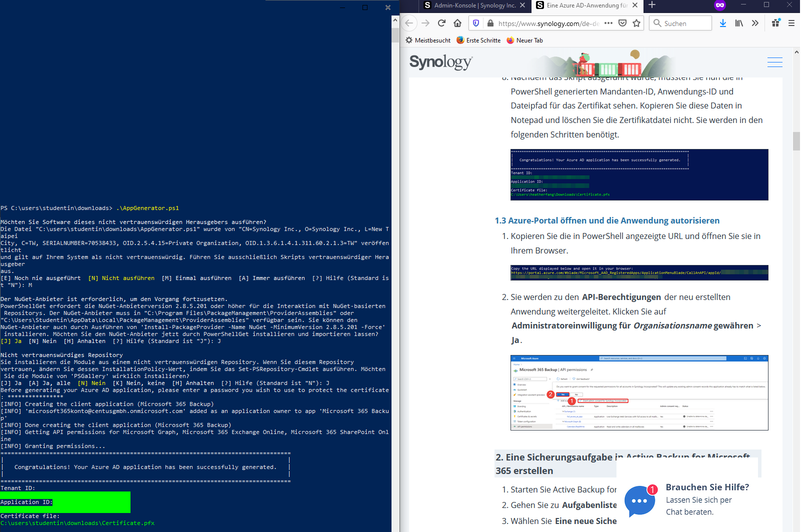Close the Admin-Konsole tab
This screenshot has height=532, width=802.
[x=522, y=5]
